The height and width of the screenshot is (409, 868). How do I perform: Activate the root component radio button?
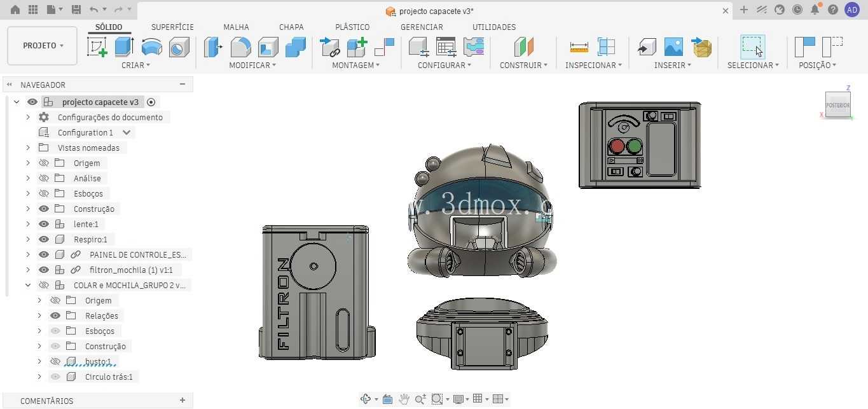click(151, 102)
